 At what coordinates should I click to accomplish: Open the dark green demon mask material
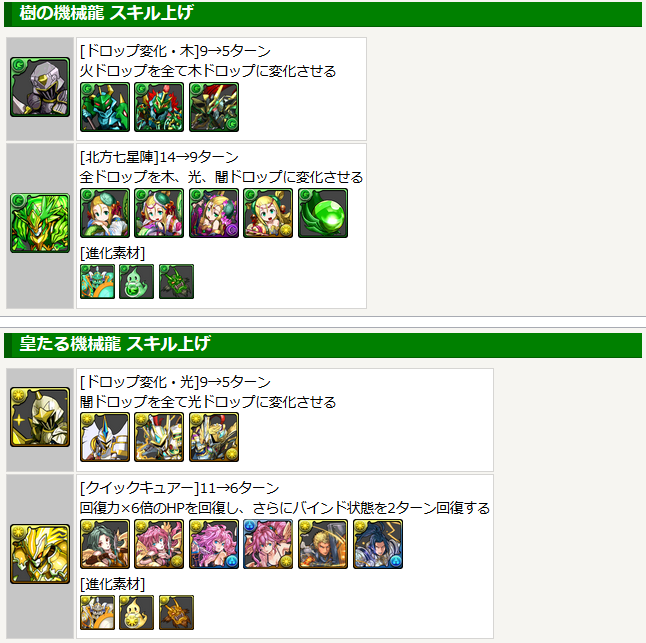coord(176,281)
